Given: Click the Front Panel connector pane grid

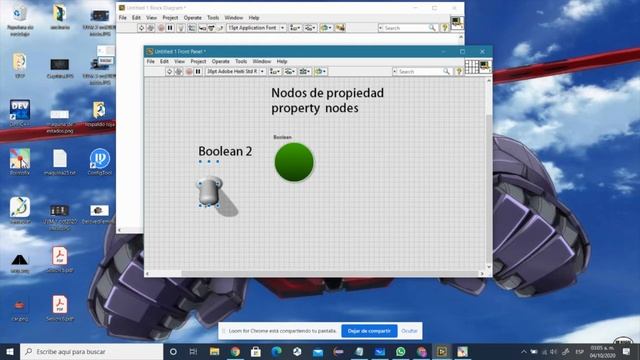Looking at the screenshot, I should pyautogui.click(x=471, y=67).
